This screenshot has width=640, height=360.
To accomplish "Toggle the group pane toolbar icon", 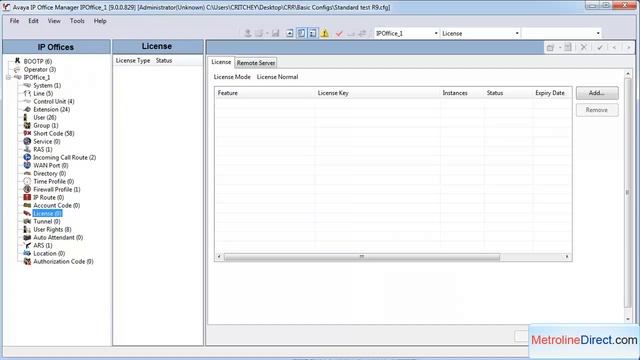I will [313, 33].
